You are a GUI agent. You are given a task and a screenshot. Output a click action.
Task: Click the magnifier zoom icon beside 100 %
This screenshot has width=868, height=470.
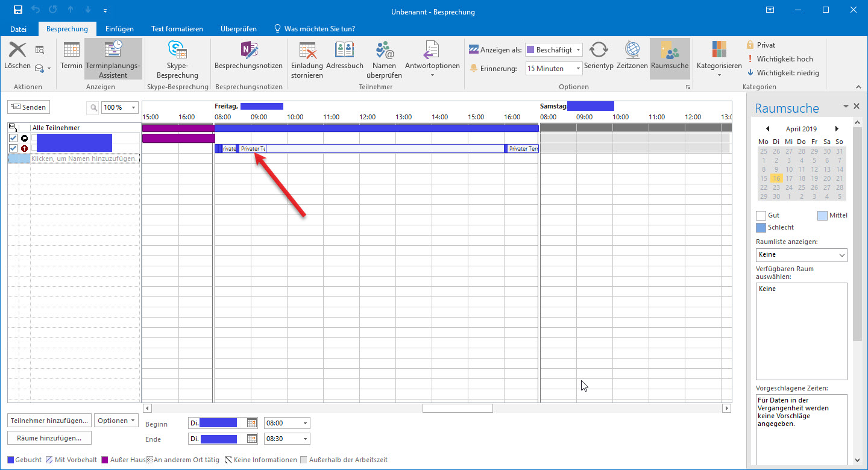(x=93, y=107)
